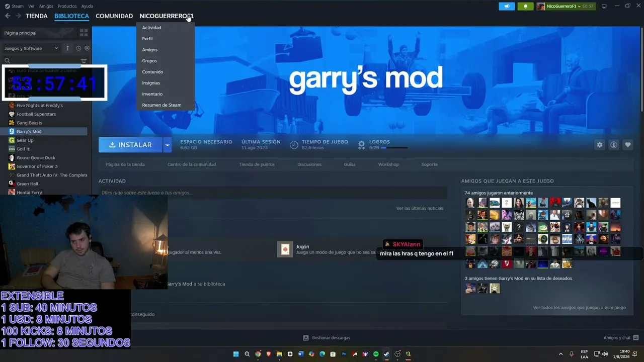Open Discusiones link
This screenshot has height=362, width=644.
(x=309, y=164)
